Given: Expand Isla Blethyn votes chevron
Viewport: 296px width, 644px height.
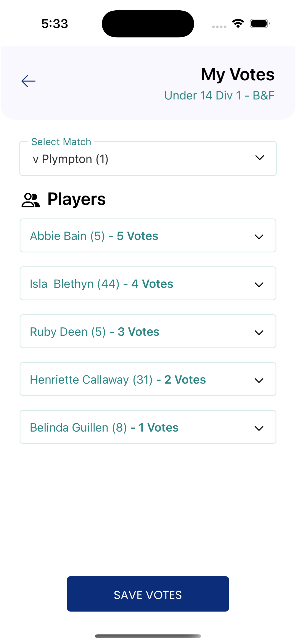Looking at the screenshot, I should tap(259, 285).
